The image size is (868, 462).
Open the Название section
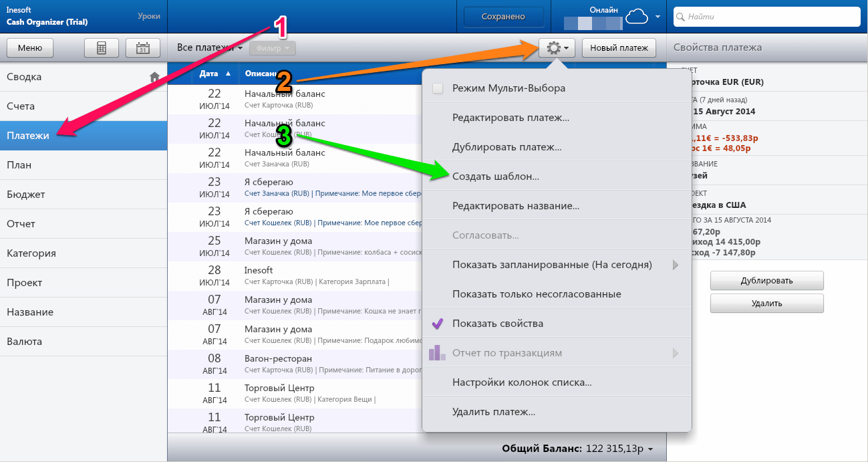click(x=84, y=312)
